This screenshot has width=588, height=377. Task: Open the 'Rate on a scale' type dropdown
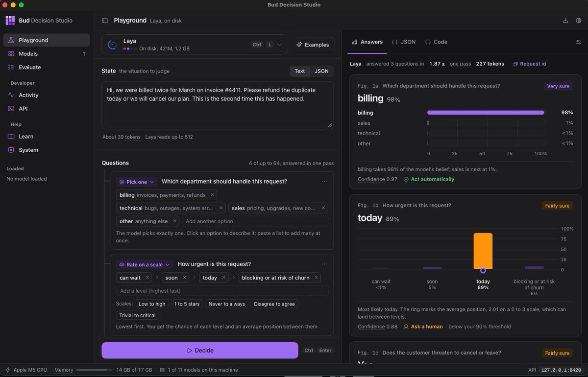[x=145, y=264]
